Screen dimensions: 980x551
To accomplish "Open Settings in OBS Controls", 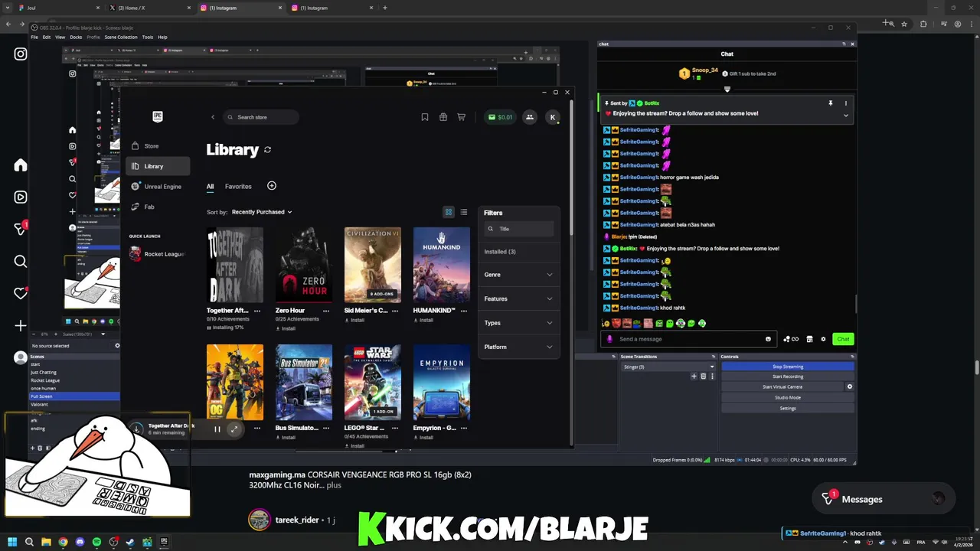I will (787, 409).
